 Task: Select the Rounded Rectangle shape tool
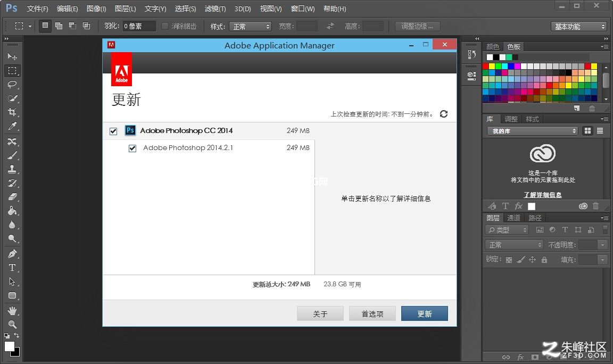click(12, 295)
